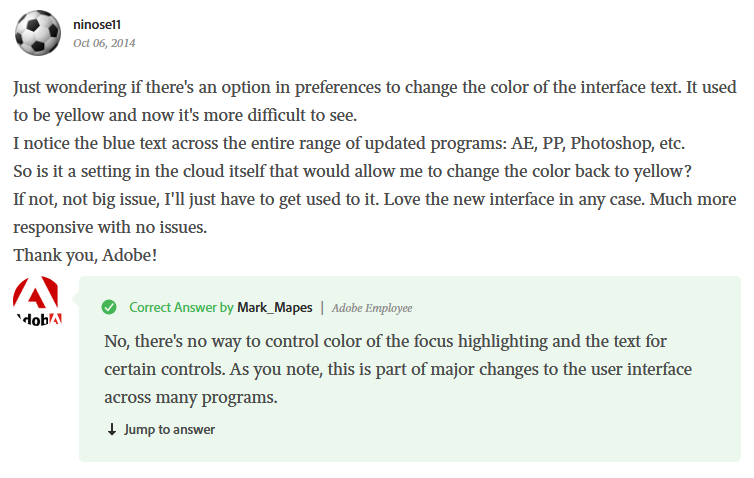Click the red Adobe logo avatar
This screenshot has height=478, width=754.
pos(38,302)
